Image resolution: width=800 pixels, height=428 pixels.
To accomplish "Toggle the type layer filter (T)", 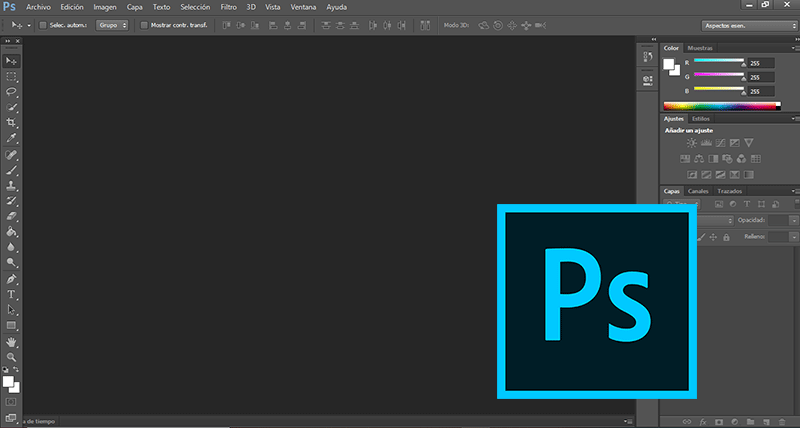I will click(x=747, y=204).
